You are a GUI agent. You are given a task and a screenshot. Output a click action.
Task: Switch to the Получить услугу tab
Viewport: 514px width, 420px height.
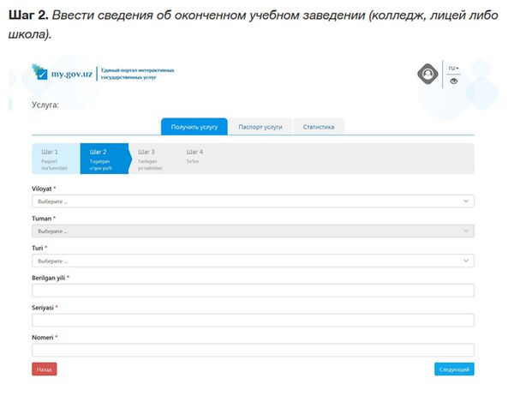tap(194, 127)
